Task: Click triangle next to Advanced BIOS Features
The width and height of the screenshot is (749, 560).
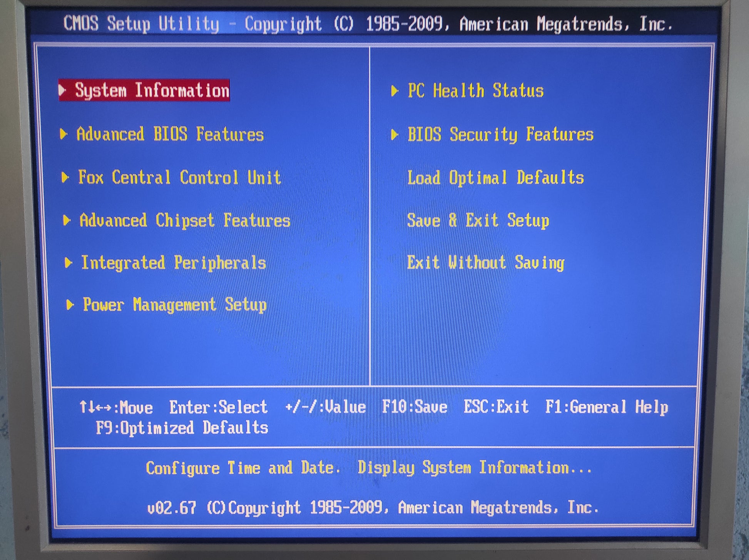Action: coord(64,134)
